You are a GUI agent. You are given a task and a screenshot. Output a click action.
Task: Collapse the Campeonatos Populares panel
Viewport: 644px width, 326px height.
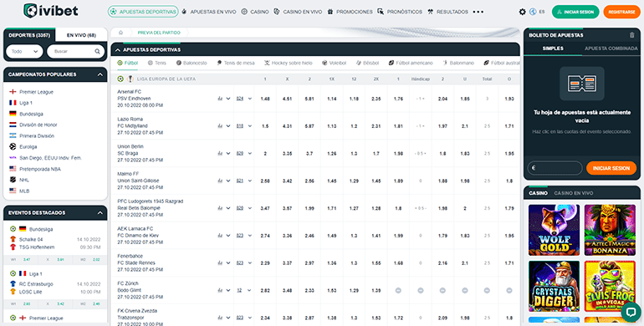100,74
